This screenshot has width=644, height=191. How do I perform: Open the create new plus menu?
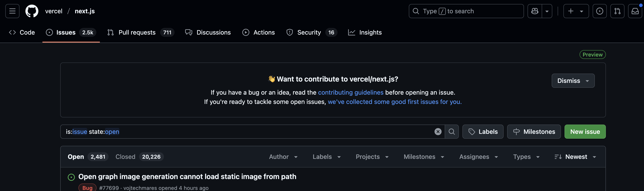point(576,11)
